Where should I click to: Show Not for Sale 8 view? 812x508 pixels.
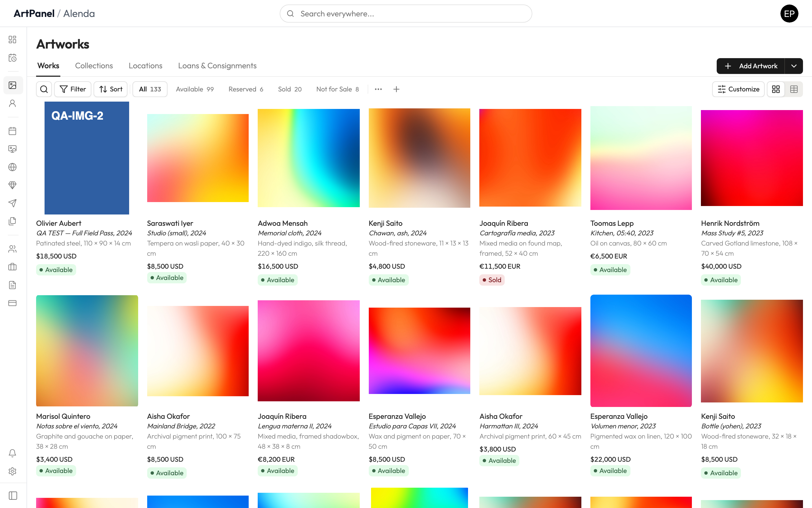(337, 89)
